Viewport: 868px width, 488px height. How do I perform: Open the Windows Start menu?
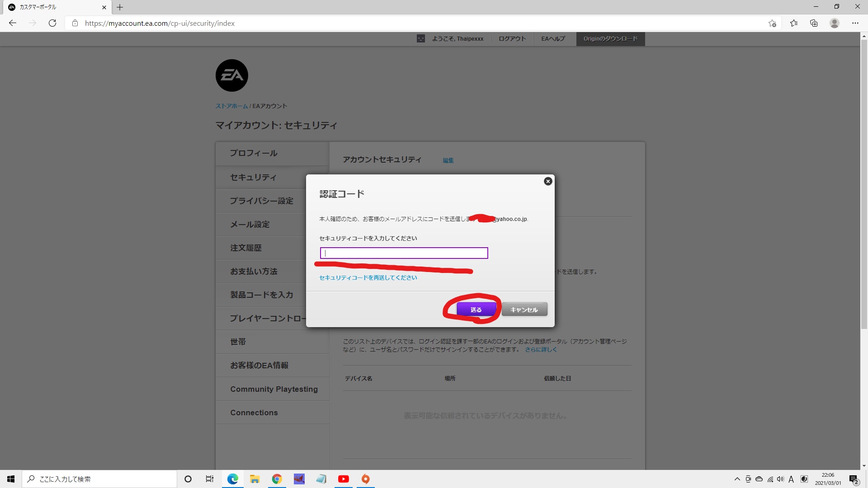(x=11, y=479)
